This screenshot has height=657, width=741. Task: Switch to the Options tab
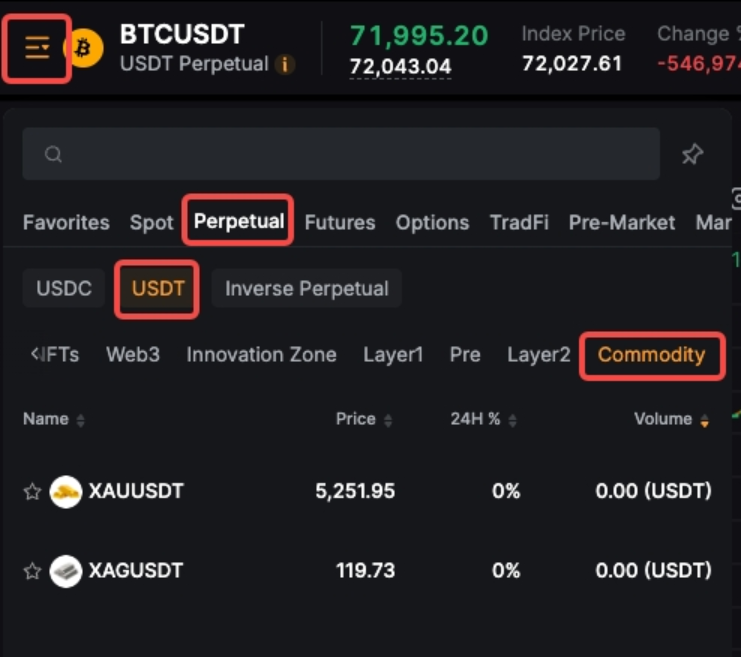432,222
